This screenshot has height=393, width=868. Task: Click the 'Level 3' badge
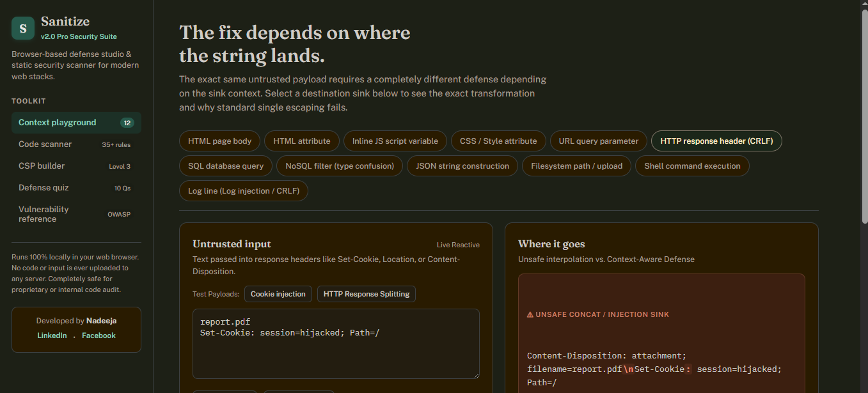[x=120, y=167]
